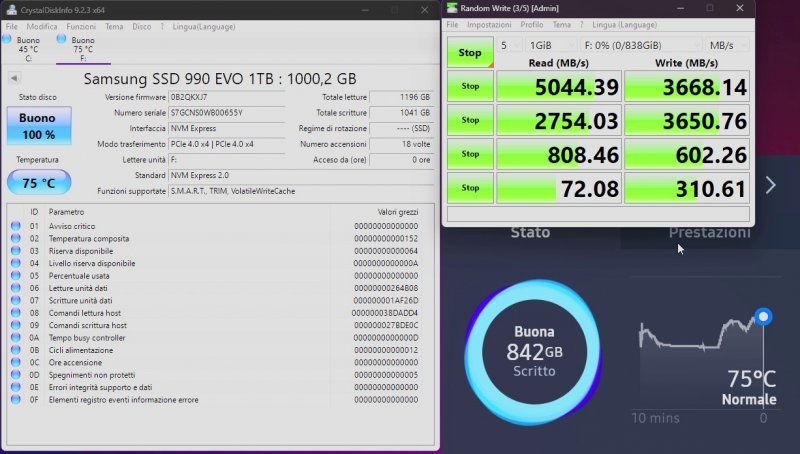
Task: Open the drive dropdown F: 0% (0/838GiB)
Action: coord(641,45)
